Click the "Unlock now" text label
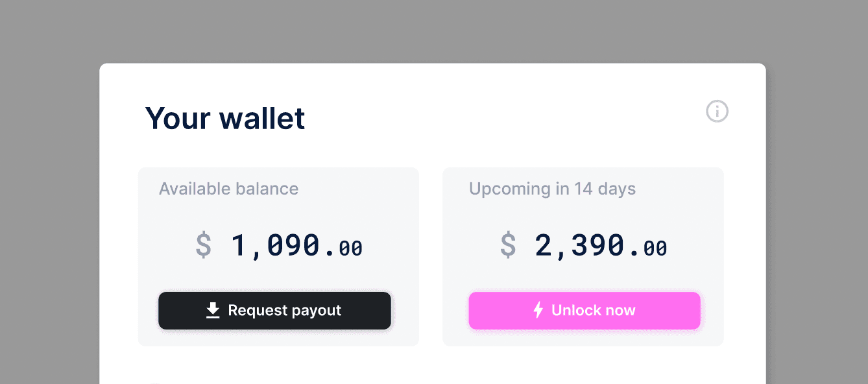This screenshot has height=384, width=868. [x=593, y=311]
